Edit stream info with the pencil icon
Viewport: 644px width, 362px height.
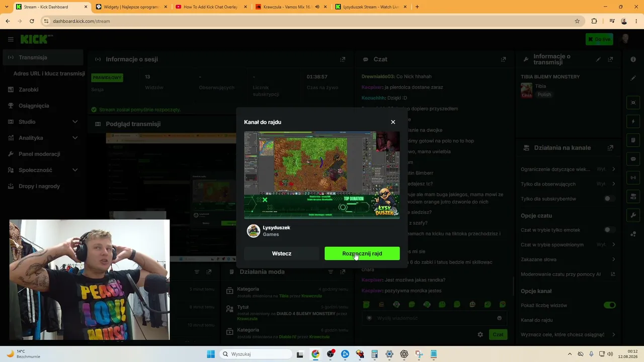pos(598,59)
